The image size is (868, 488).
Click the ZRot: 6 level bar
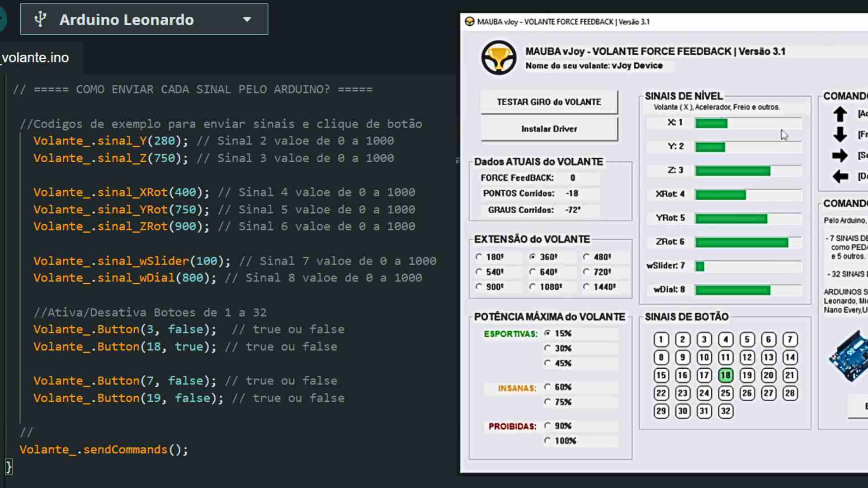tap(748, 243)
